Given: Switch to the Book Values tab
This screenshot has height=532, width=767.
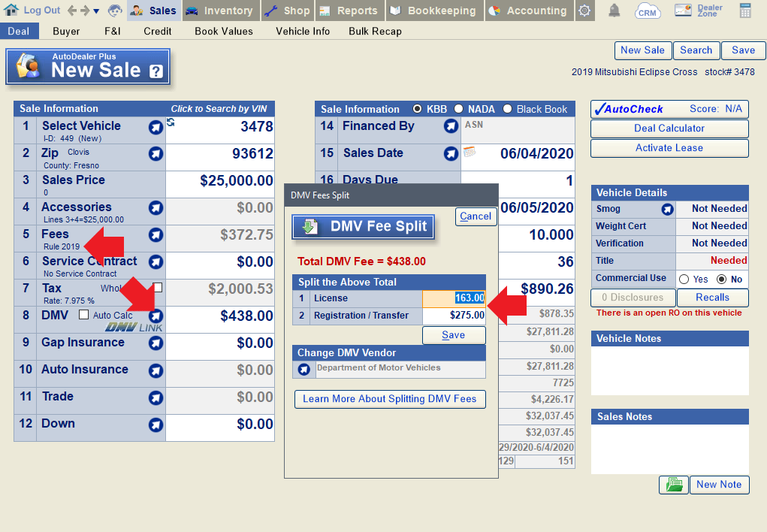Looking at the screenshot, I should click(224, 32).
